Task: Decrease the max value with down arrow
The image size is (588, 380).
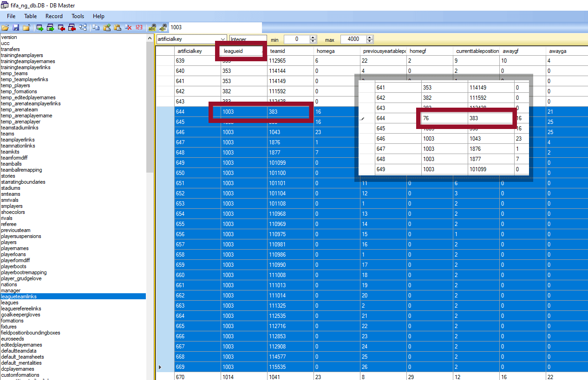Action: click(x=370, y=42)
